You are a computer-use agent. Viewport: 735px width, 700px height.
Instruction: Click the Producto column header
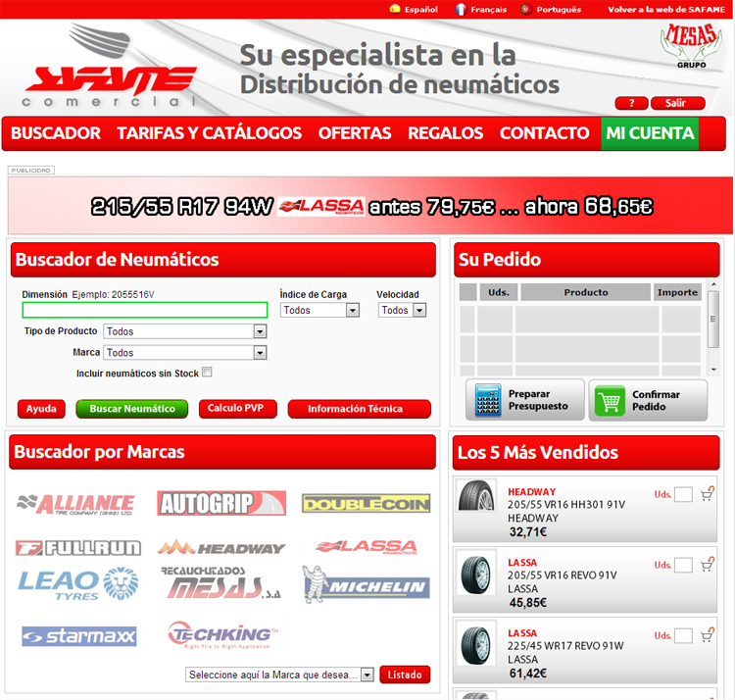pyautogui.click(x=585, y=292)
